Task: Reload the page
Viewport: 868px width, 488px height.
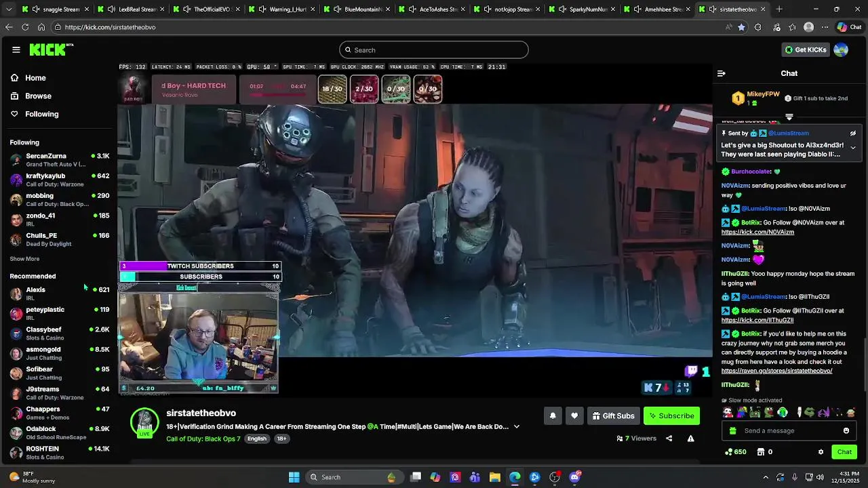Action: coord(25,27)
